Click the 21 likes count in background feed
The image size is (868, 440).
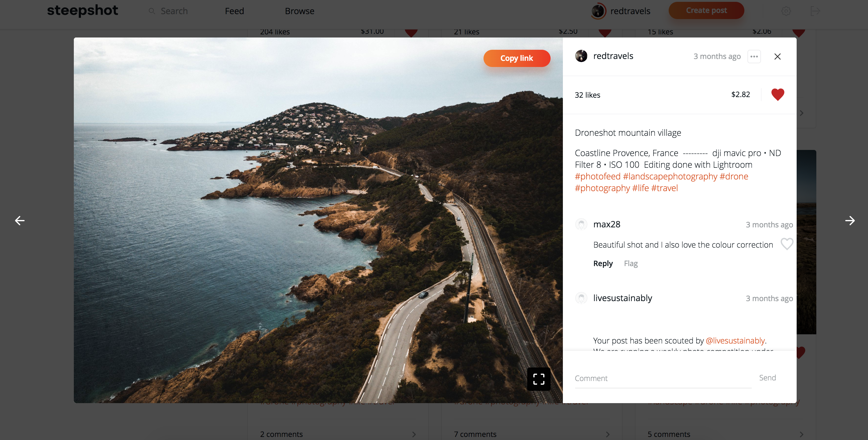[x=466, y=32]
